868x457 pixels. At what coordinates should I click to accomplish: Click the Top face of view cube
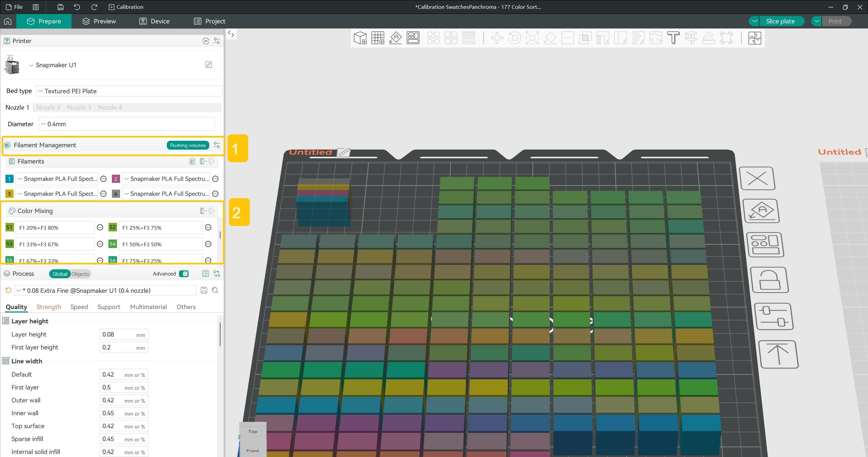point(253,432)
